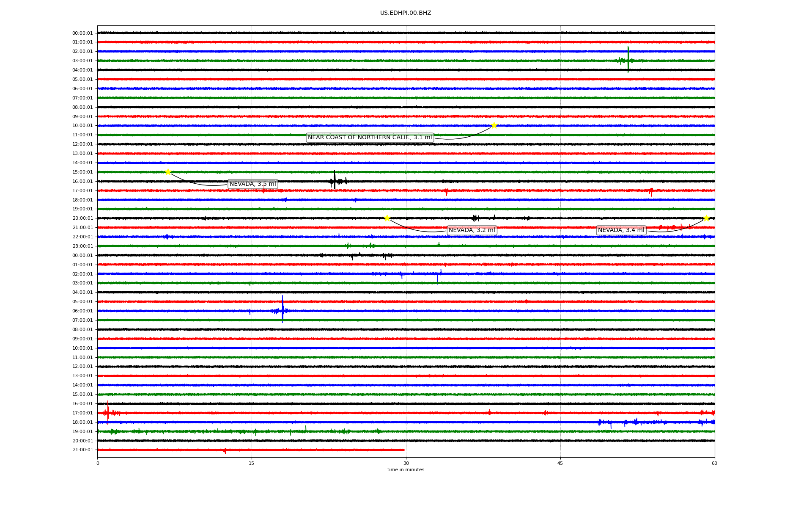Screen dimensions: 812x508
Task: Click the US.EDHPI.00.BHZ plot title
Action: tap(405, 13)
